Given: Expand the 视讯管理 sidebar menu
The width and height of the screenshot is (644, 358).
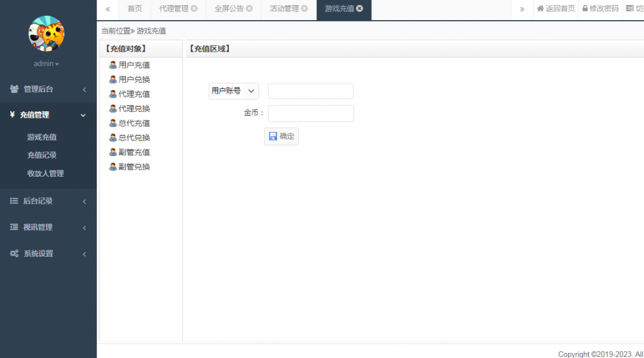Looking at the screenshot, I should click(48, 227).
